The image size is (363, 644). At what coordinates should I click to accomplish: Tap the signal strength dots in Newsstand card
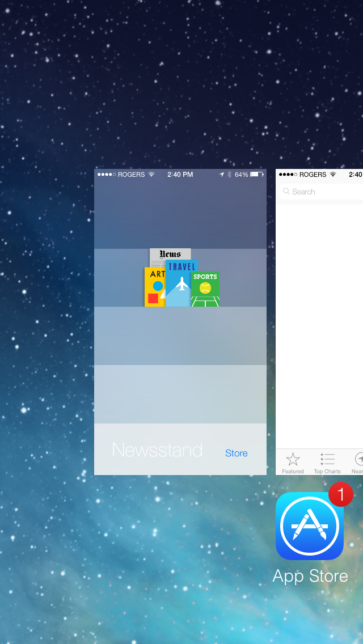[107, 175]
